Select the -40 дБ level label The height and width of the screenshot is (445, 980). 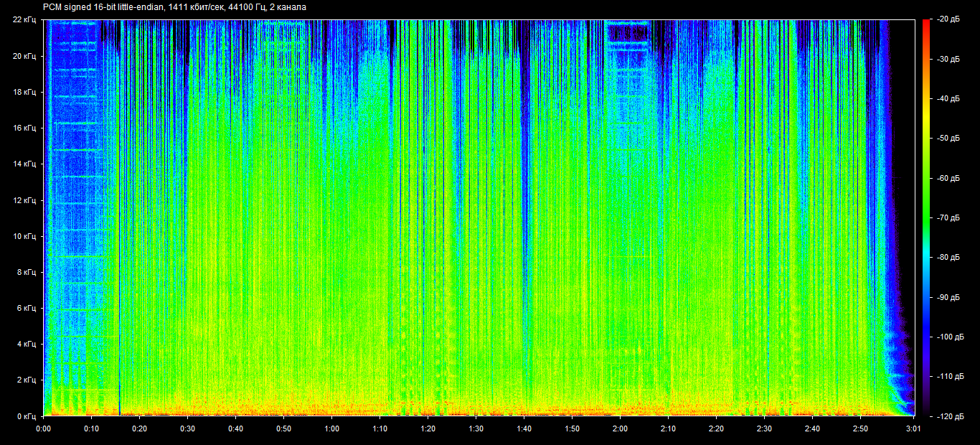click(949, 98)
